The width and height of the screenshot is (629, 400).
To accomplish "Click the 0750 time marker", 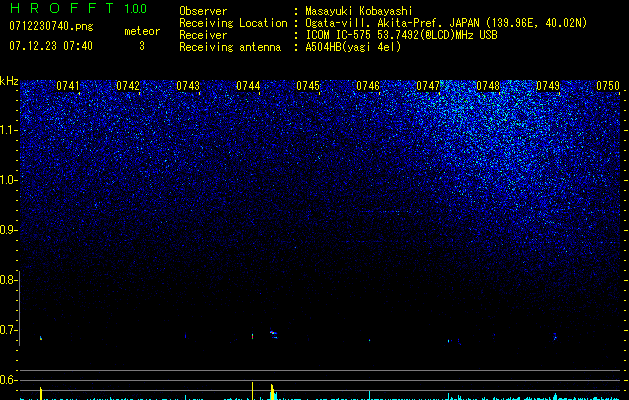I will point(608,86).
